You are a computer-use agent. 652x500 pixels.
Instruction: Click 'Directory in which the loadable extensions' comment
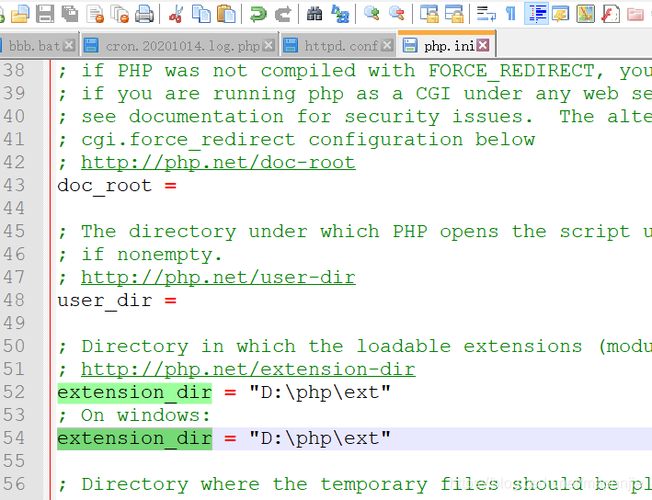point(331,347)
